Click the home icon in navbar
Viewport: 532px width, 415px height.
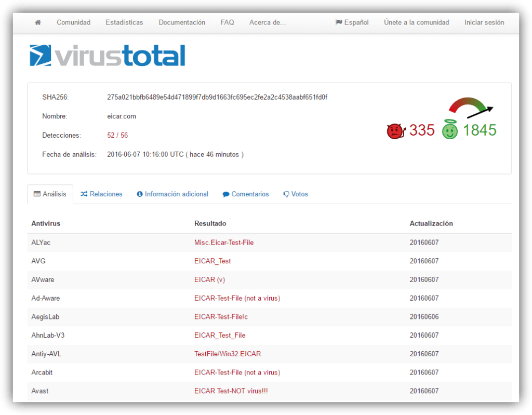tap(37, 22)
